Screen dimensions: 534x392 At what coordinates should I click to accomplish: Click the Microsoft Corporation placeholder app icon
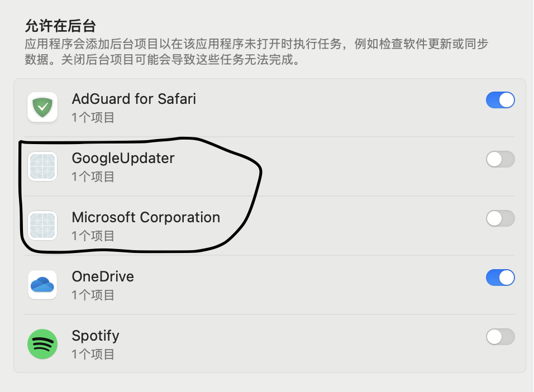pyautogui.click(x=42, y=226)
